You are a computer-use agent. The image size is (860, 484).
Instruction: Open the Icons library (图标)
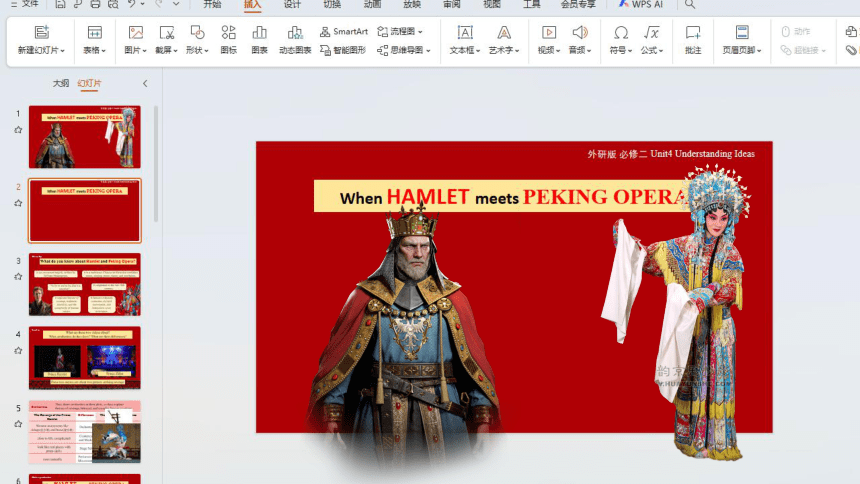[x=229, y=40]
